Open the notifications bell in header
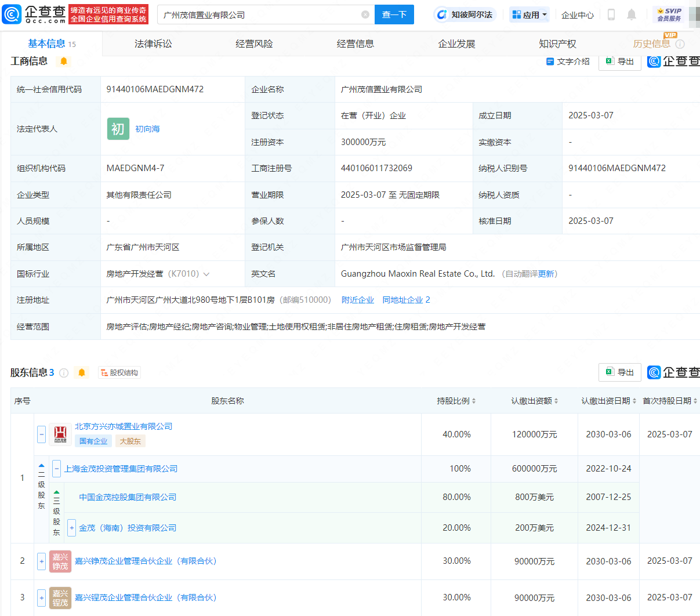Viewport: 700px width, 616px height. click(x=632, y=15)
